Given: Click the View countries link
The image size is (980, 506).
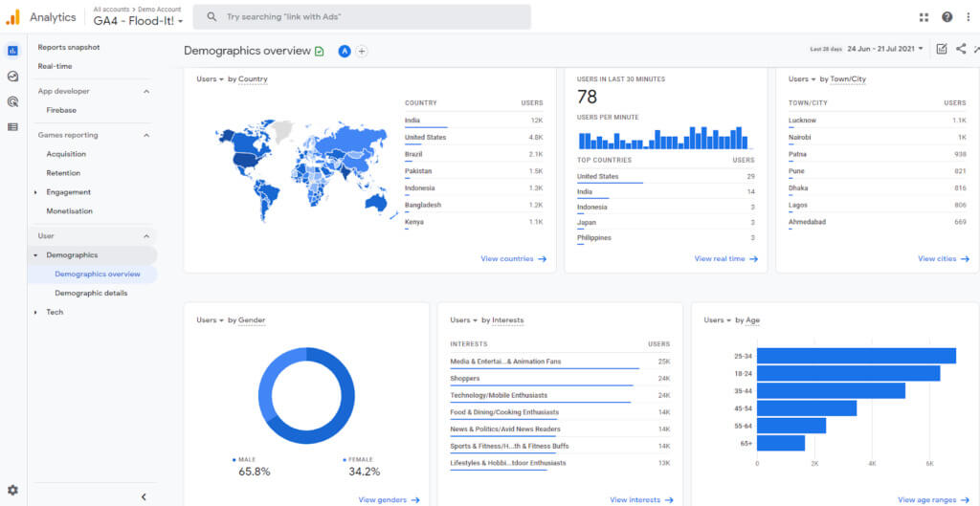Looking at the screenshot, I should (513, 258).
